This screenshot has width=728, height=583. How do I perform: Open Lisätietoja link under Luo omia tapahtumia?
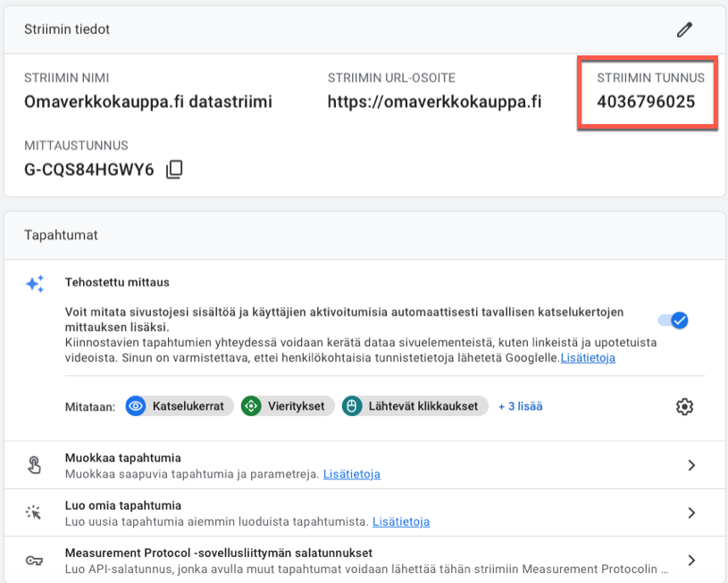[x=401, y=521]
